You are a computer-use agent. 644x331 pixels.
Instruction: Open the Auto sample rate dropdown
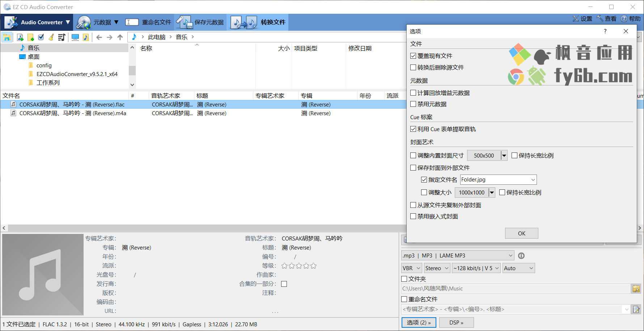pyautogui.click(x=518, y=268)
